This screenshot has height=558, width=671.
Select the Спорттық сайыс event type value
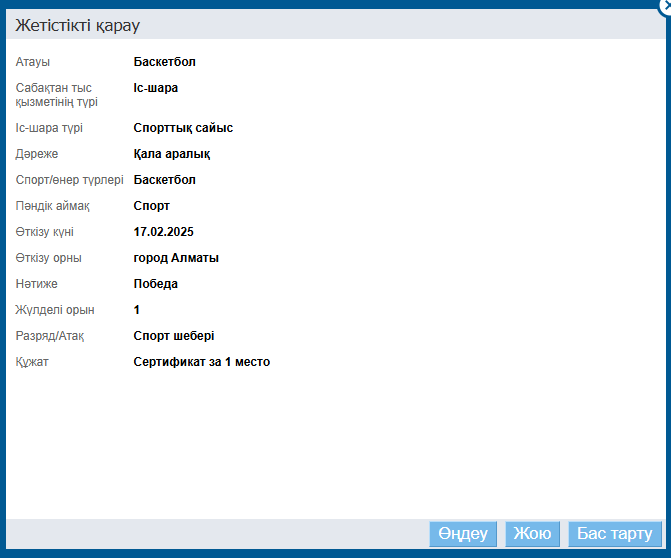183,128
